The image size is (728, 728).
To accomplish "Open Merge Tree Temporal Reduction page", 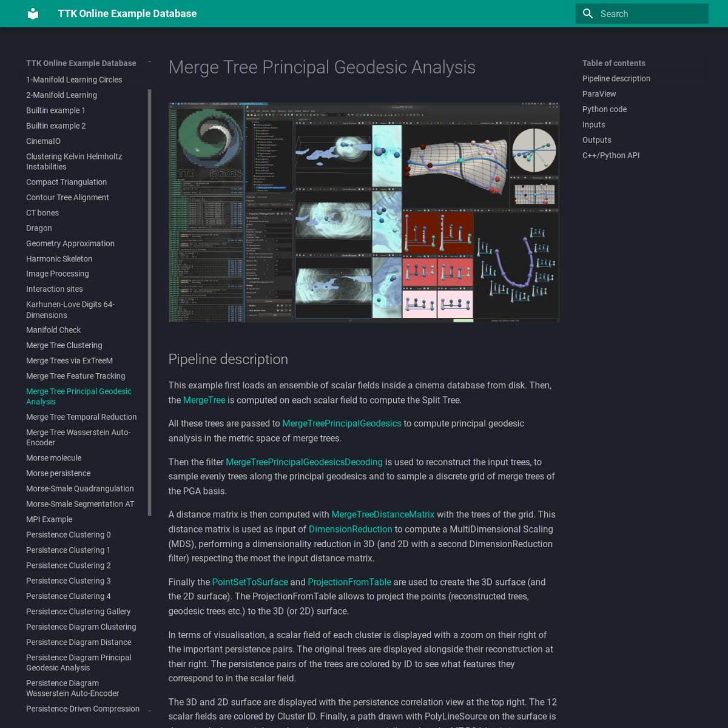I will [x=81, y=417].
